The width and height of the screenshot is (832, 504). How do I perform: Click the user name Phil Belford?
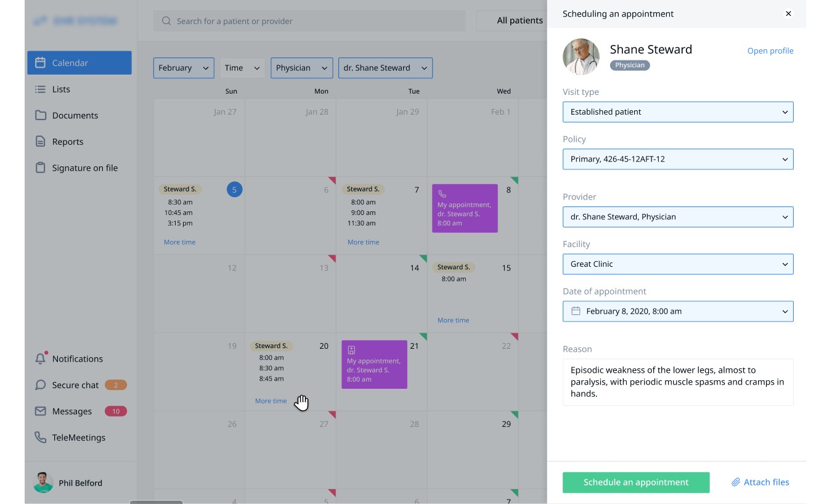(81, 483)
